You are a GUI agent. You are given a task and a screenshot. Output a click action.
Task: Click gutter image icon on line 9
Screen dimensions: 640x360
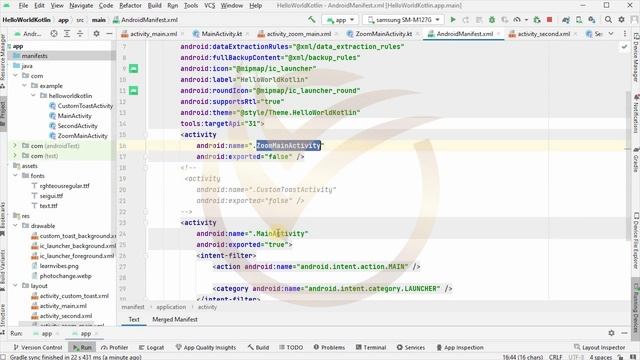pos(133,69)
